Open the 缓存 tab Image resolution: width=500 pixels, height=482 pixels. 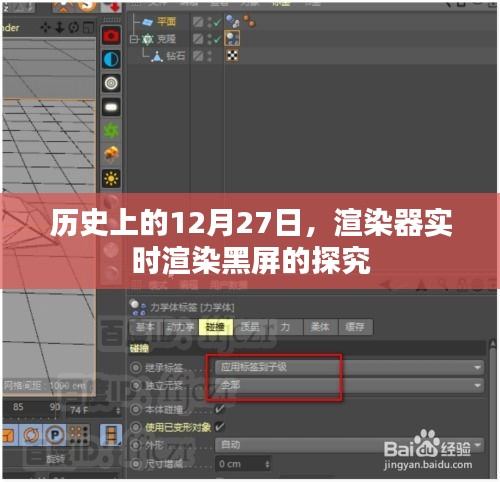click(355, 327)
